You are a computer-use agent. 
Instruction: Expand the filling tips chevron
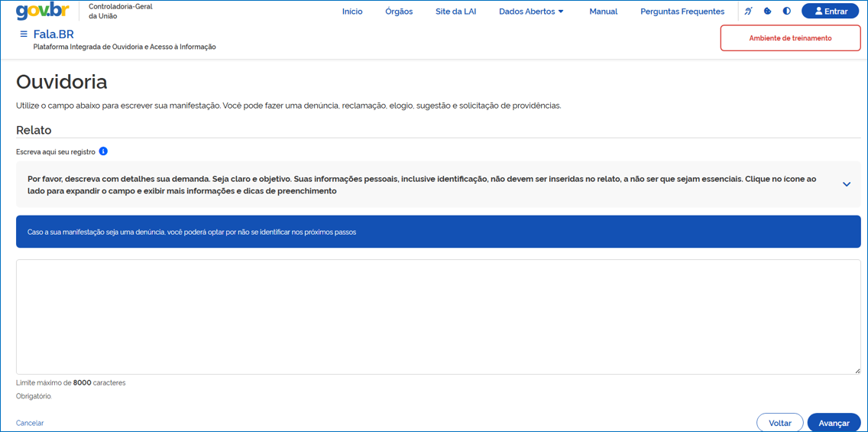[846, 184]
